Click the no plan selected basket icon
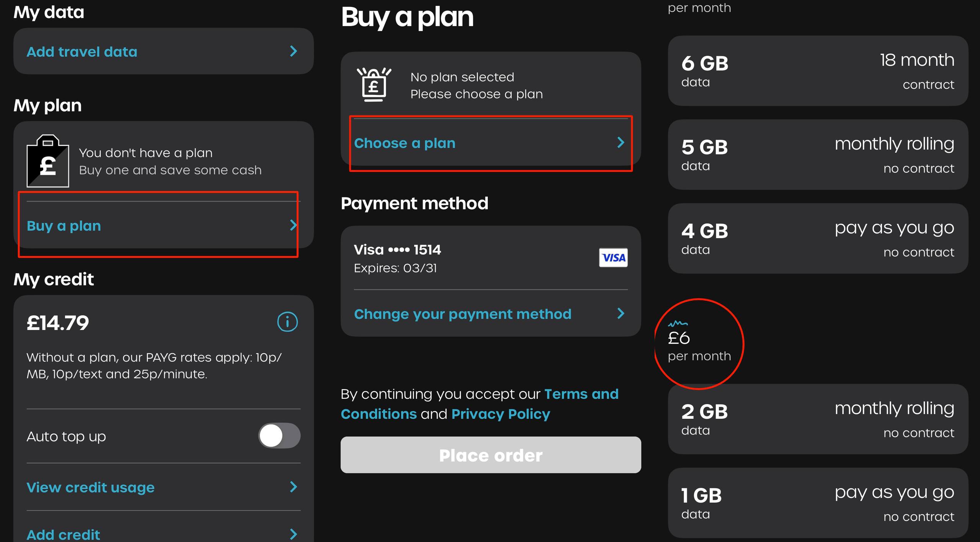Viewport: 980px width, 542px height. point(374,85)
